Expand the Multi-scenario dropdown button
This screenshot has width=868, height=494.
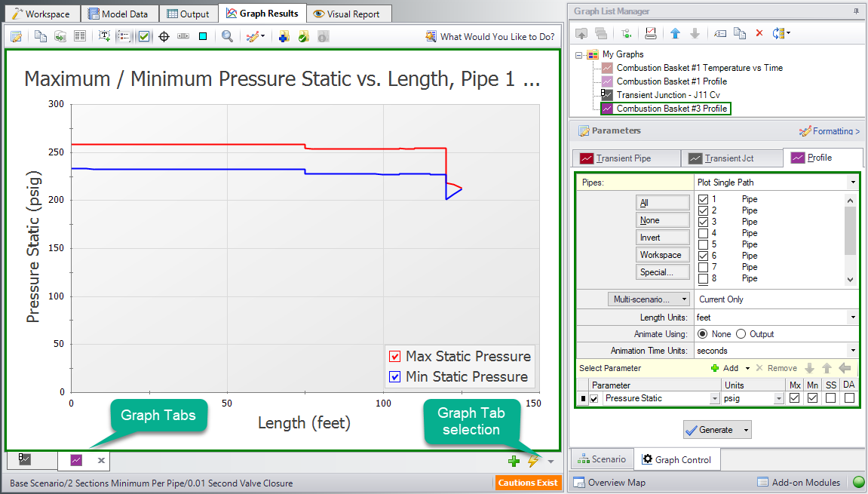click(x=648, y=299)
